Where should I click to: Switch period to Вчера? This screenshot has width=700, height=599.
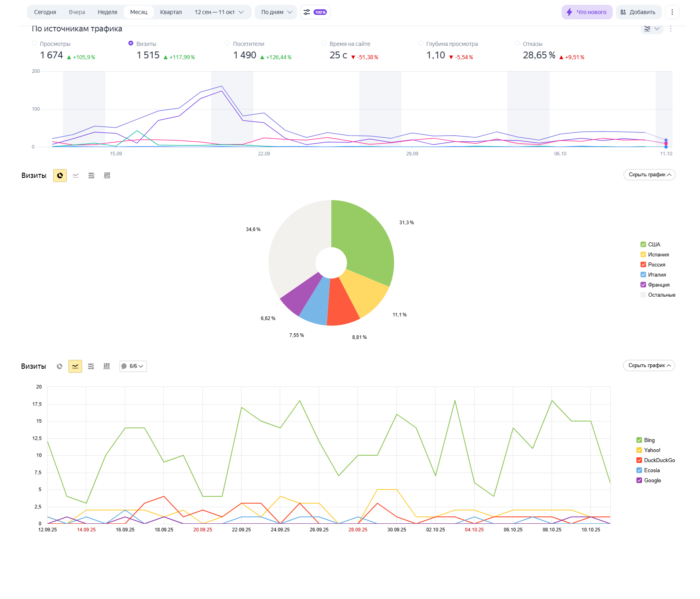[x=77, y=12]
